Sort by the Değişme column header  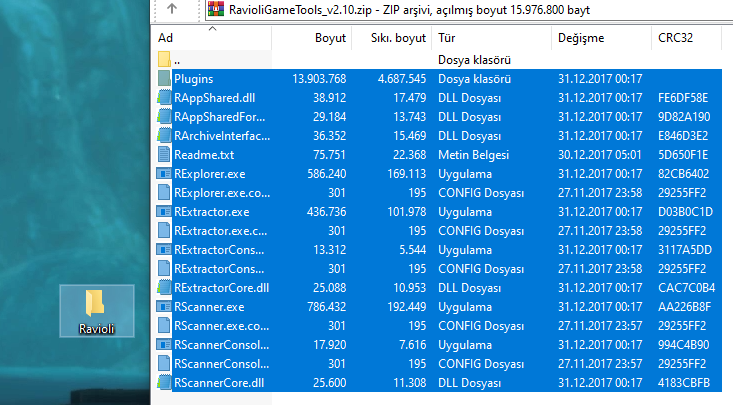point(601,38)
